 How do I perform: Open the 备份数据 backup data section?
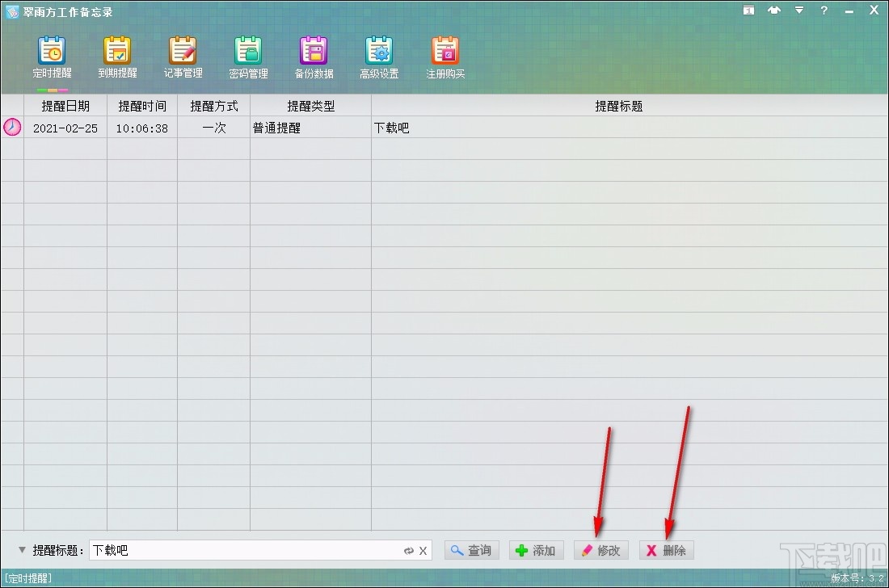pos(314,57)
